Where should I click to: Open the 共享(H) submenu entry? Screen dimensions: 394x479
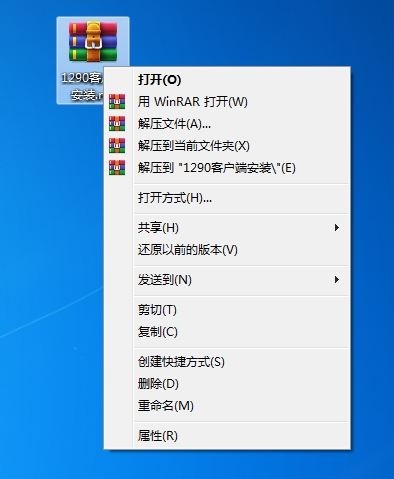tap(227, 228)
